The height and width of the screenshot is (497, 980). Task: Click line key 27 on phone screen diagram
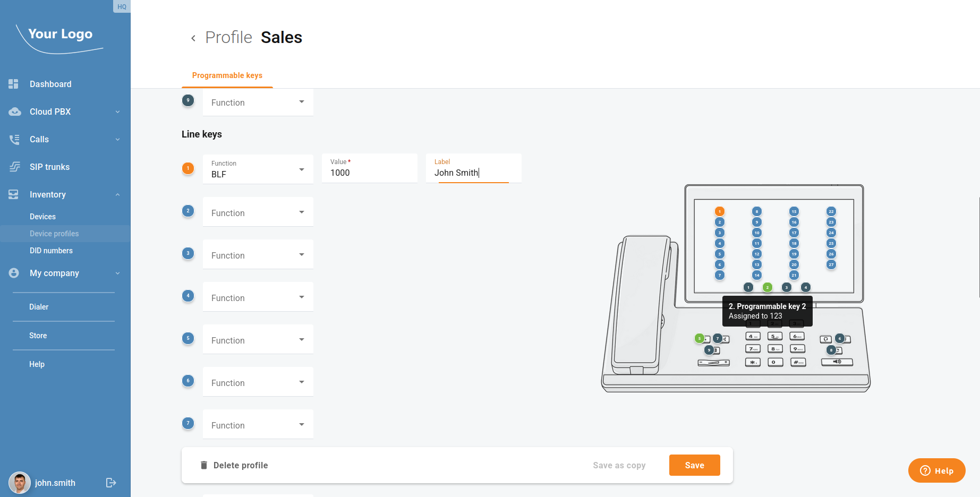point(831,264)
